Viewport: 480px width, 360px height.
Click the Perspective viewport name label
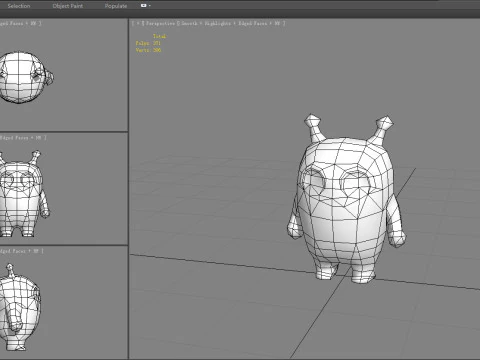[160, 23]
